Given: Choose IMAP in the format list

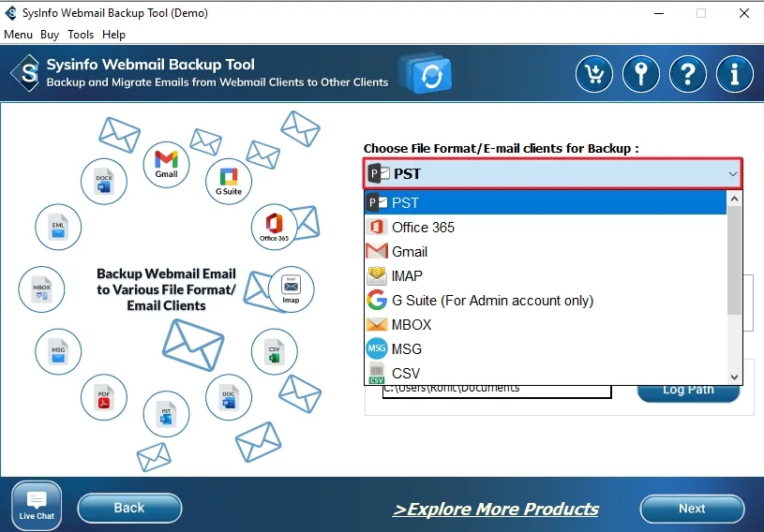Looking at the screenshot, I should (546, 276).
